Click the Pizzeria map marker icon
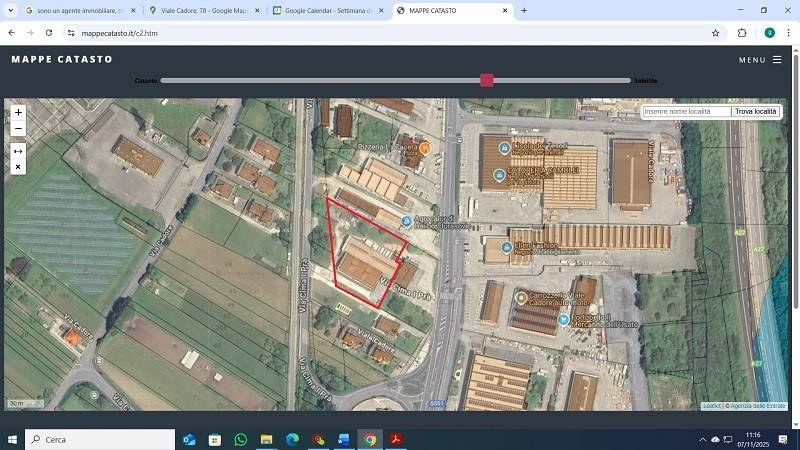800x450 pixels. click(424, 148)
